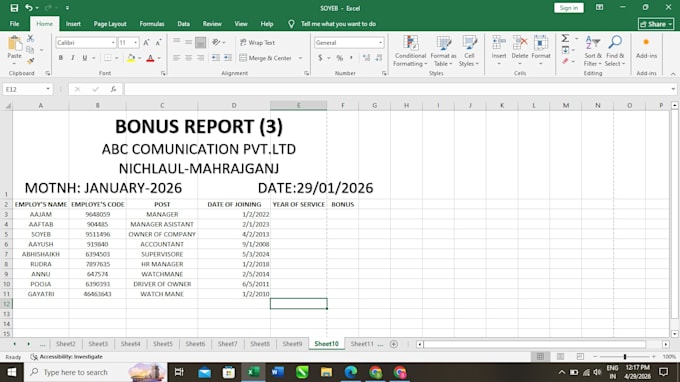This screenshot has width=680, height=382.
Task: Open the font name dropdown
Action: [x=113, y=42]
